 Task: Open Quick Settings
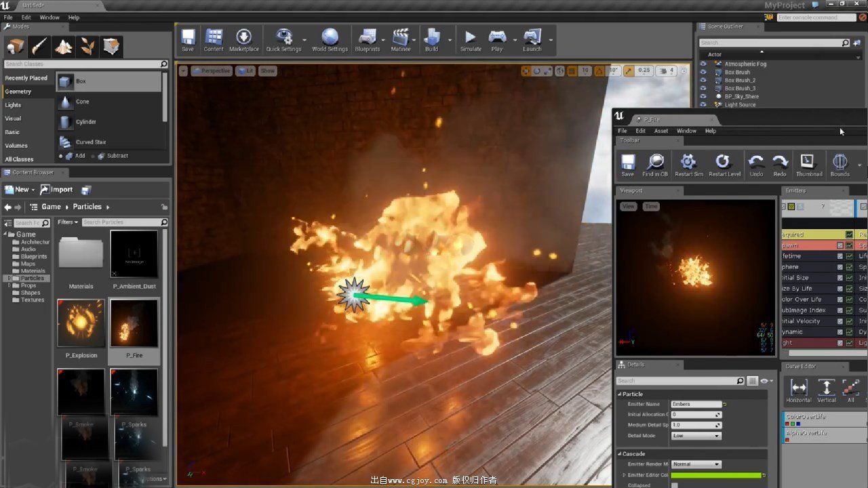283,40
